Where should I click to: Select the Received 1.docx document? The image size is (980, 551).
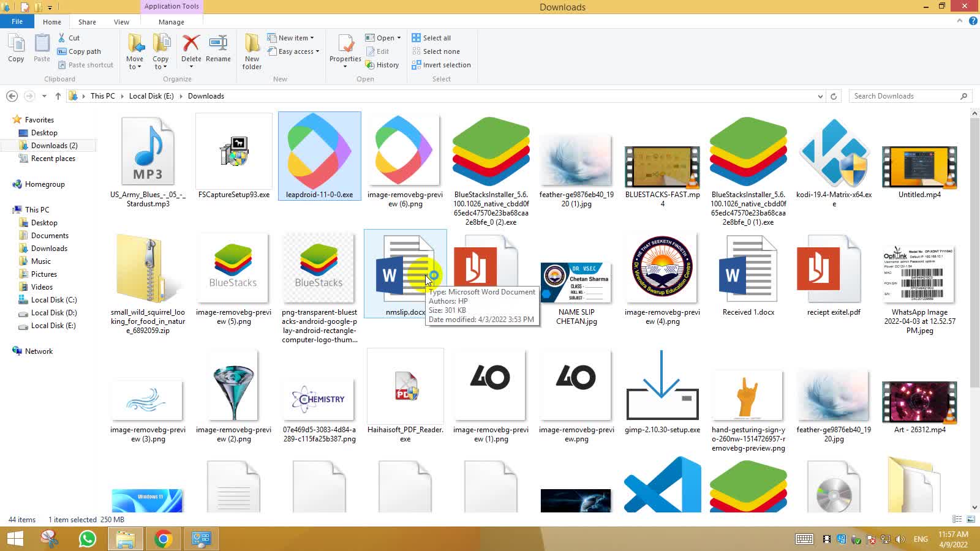[748, 274]
